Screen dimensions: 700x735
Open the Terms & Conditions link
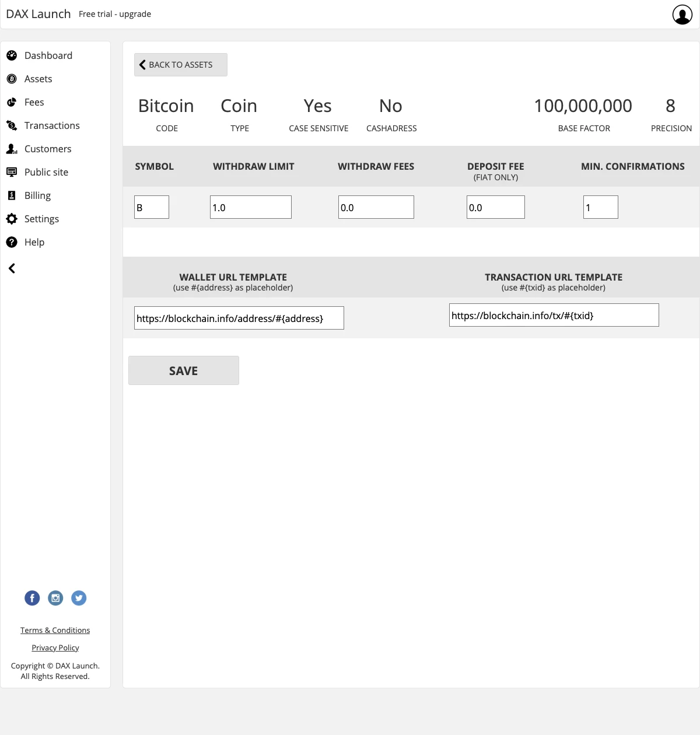55,630
